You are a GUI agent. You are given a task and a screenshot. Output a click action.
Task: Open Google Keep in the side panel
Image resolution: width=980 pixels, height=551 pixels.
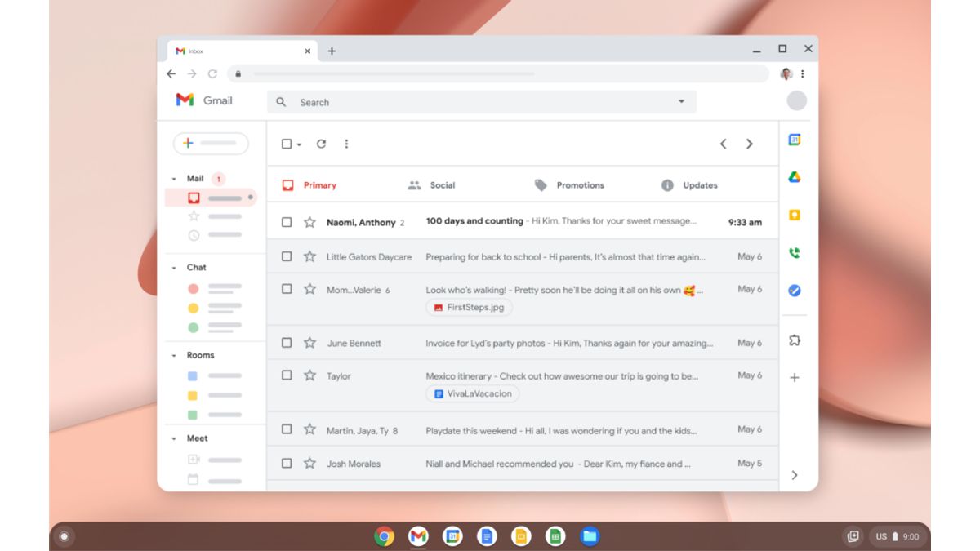794,215
